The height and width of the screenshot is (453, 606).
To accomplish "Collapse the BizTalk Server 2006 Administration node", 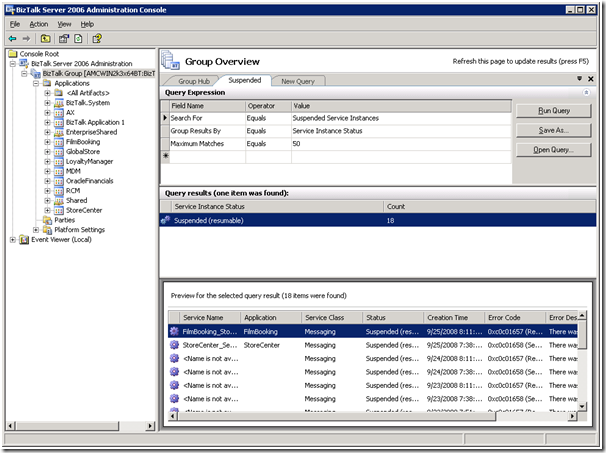I will coord(13,64).
